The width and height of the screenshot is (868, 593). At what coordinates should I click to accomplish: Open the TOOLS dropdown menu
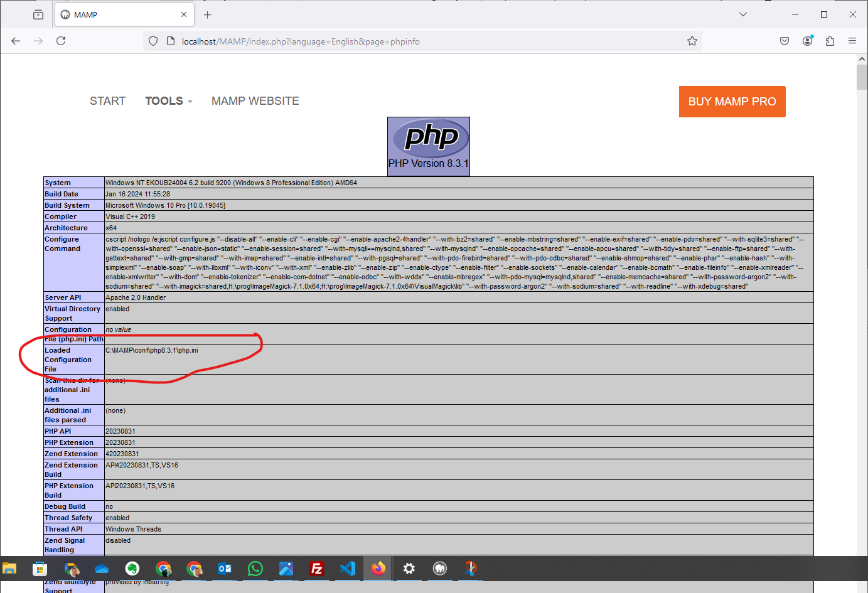point(168,101)
